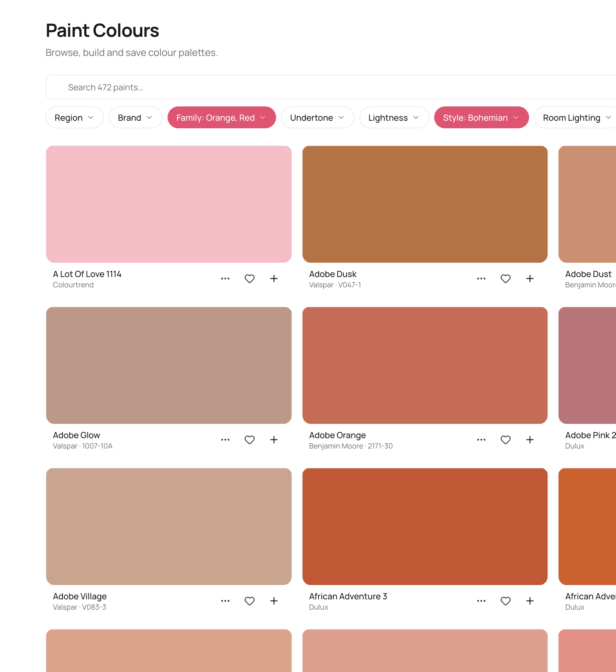
Task: Open the Lightness dropdown
Action: tap(394, 117)
